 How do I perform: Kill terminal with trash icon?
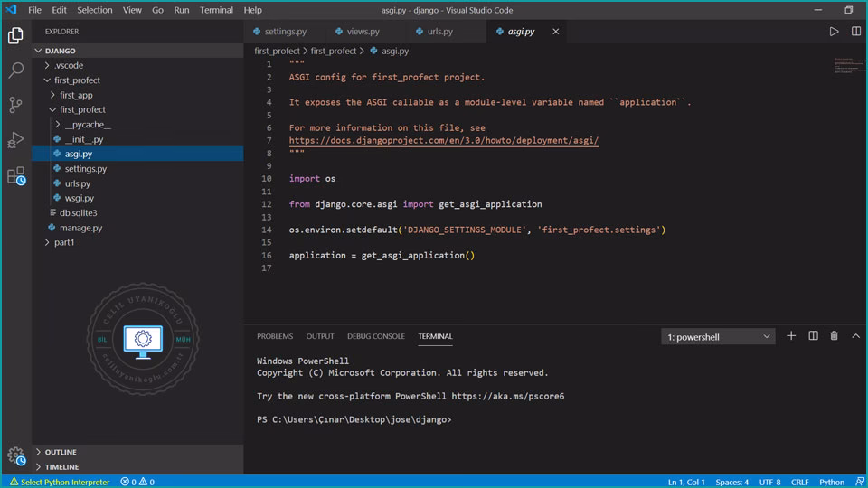pyautogui.click(x=835, y=336)
